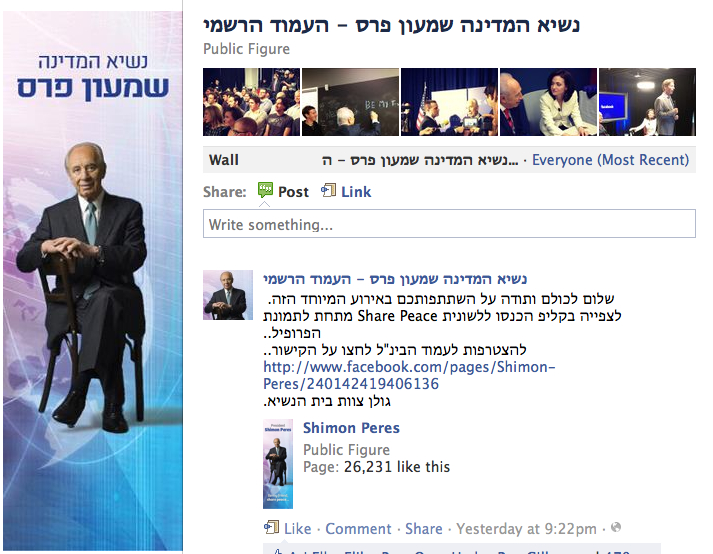Image resolution: width=713 pixels, height=554 pixels.
Task: Click the globe privacy icon after the timestamp
Action: tap(616, 527)
